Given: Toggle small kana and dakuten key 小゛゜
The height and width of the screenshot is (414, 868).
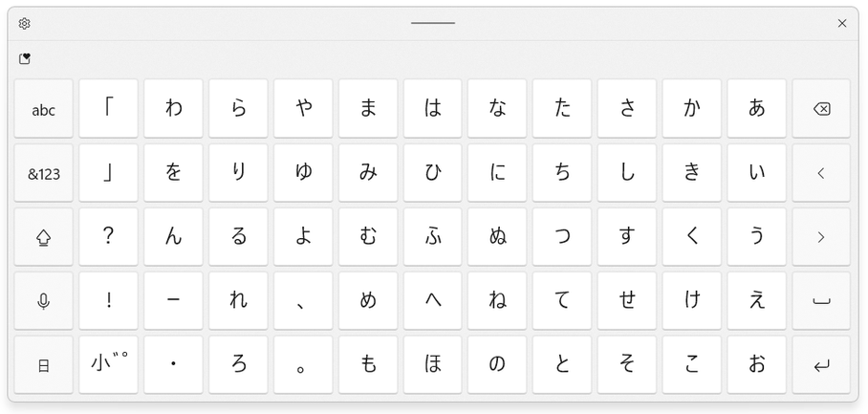Looking at the screenshot, I should (x=109, y=364).
